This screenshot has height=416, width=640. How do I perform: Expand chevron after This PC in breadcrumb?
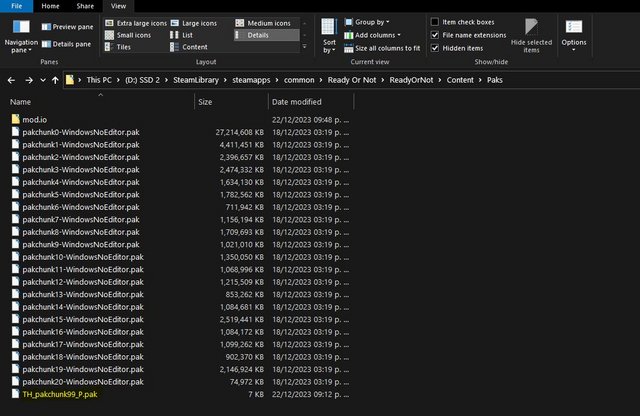[118, 80]
